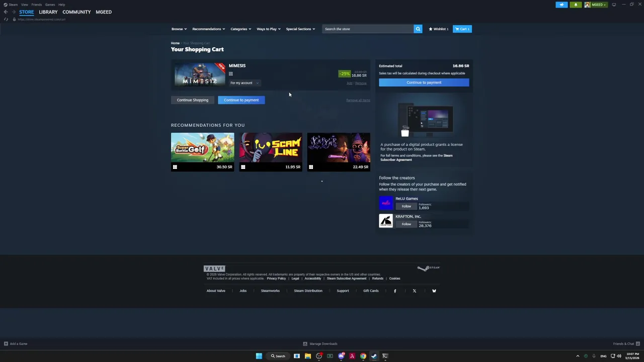Image resolution: width=644 pixels, height=362 pixels.
Task: Open Manage Downloads at the bottom bar
Action: coord(320,344)
